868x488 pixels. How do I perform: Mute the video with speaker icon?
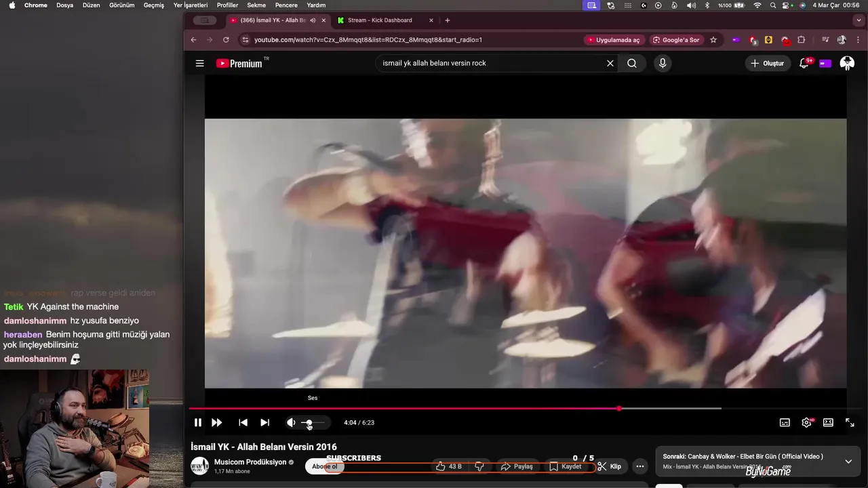coord(291,422)
